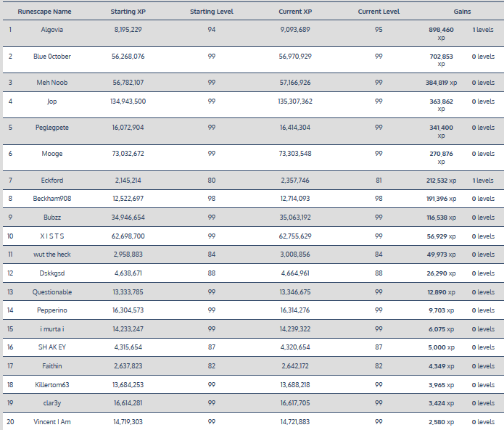Image resolution: width=504 pixels, height=430 pixels.
Task: Select the Blue October player name
Action: point(52,56)
